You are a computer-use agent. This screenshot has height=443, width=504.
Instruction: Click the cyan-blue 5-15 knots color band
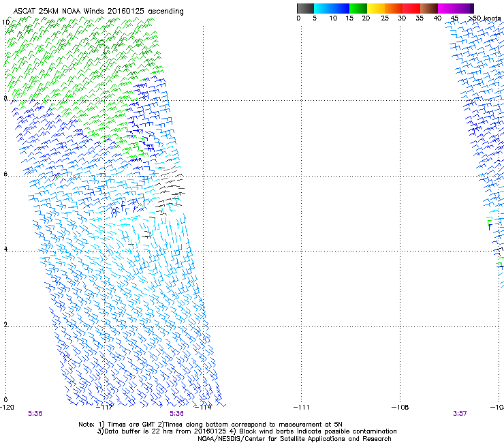[332, 8]
